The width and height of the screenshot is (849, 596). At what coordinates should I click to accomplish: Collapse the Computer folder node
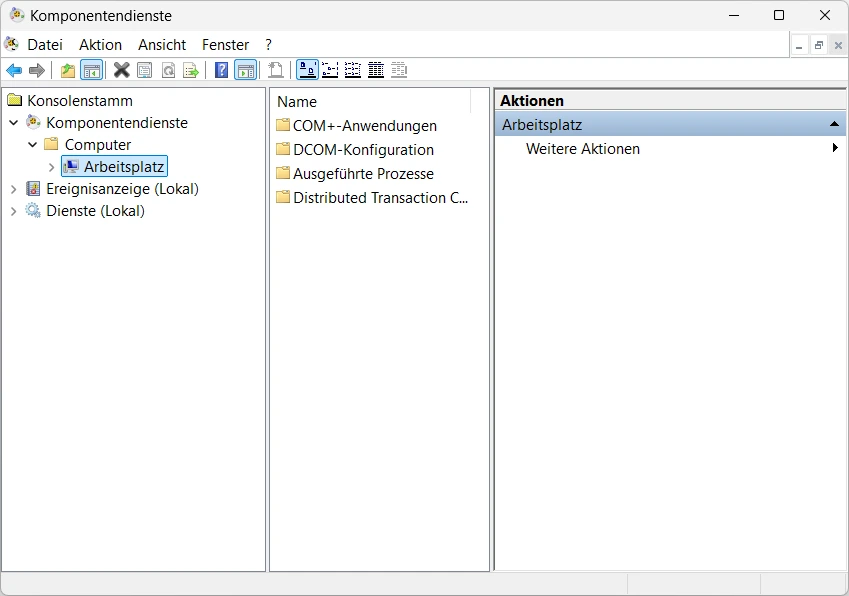[32, 145]
